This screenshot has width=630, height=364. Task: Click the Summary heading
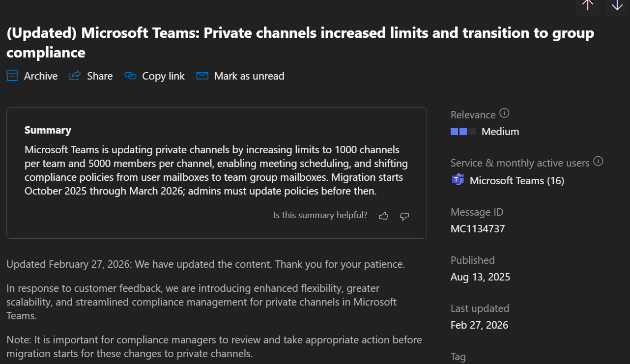[x=48, y=130]
